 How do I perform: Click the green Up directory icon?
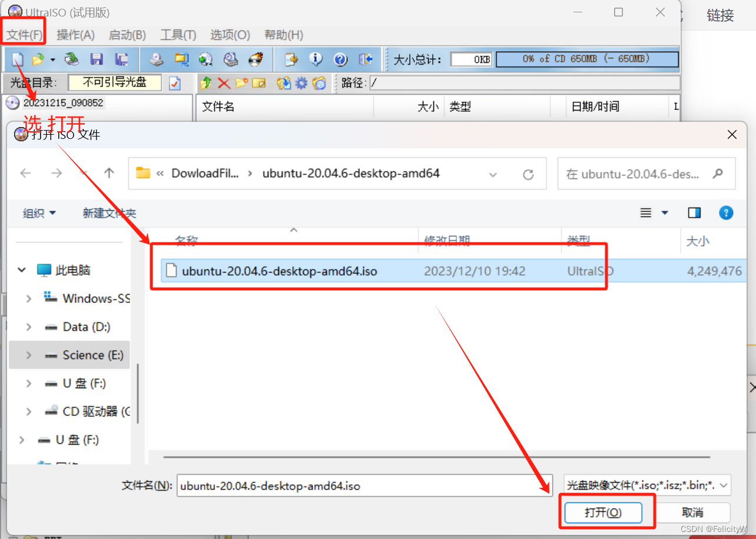click(x=206, y=83)
